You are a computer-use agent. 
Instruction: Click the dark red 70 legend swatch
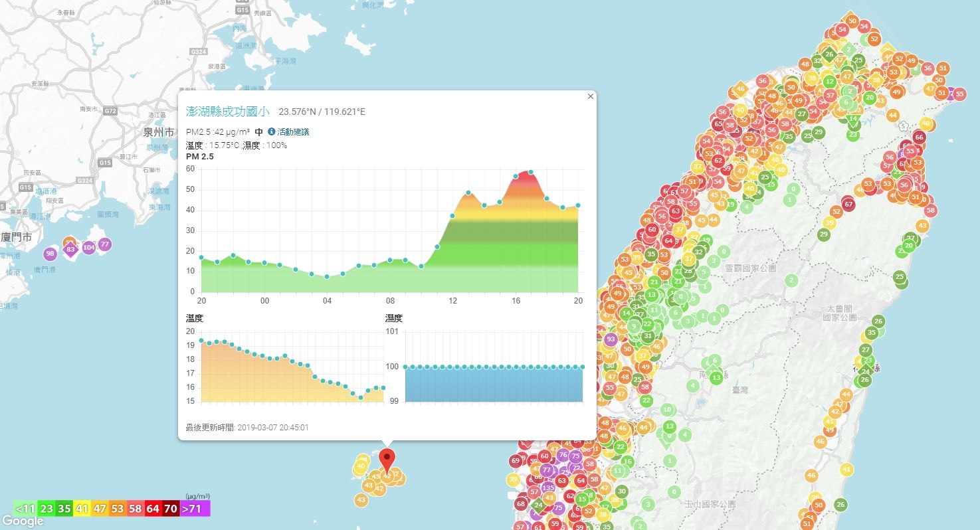(x=171, y=509)
